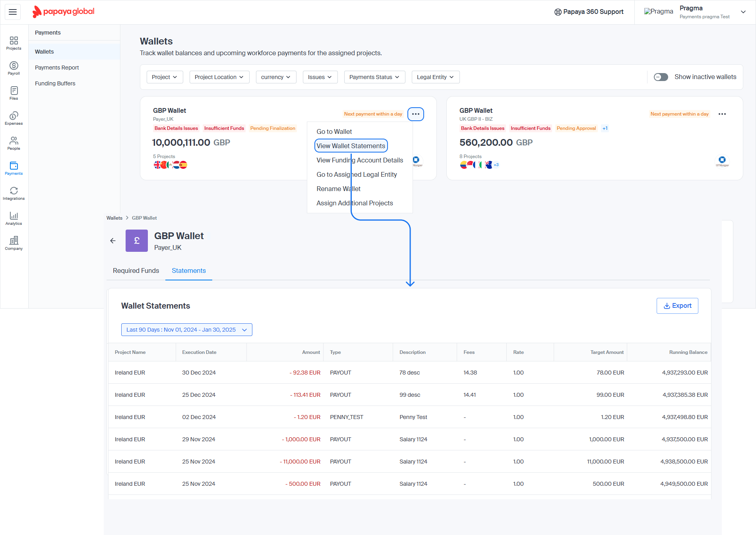756x535 pixels.
Task: Click the flag icons on Payer_UK wallet
Action: coord(171,165)
